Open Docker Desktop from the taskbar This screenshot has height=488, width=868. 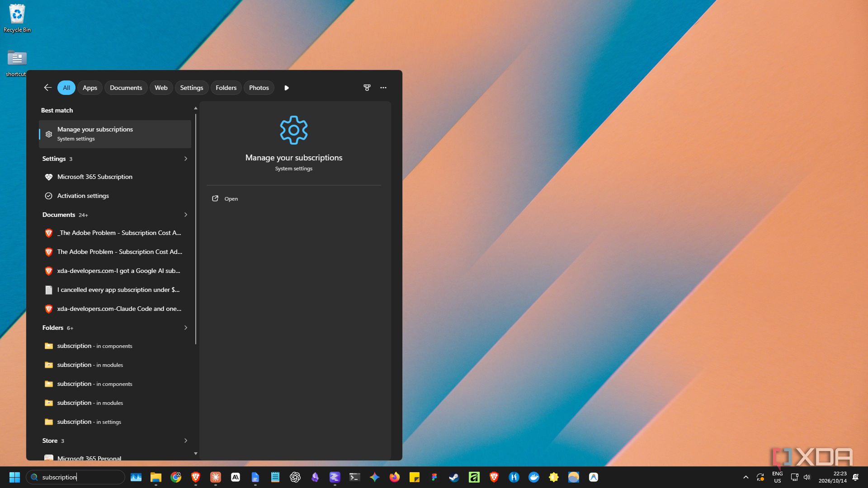coord(534,477)
